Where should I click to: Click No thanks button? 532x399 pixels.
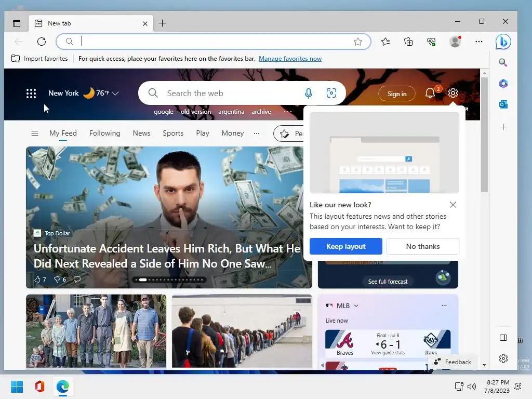pyautogui.click(x=423, y=246)
